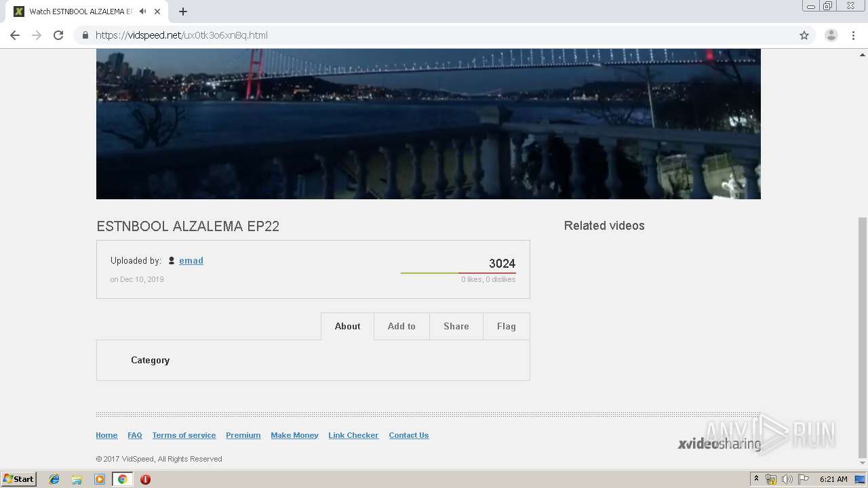Click the uploader user icon
868x488 pixels.
click(172, 260)
